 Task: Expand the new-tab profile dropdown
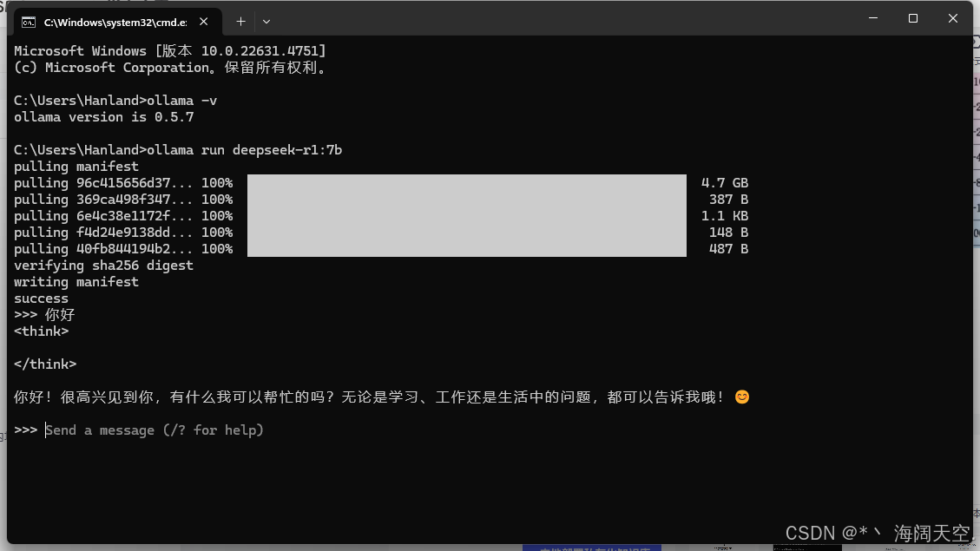tap(266, 21)
